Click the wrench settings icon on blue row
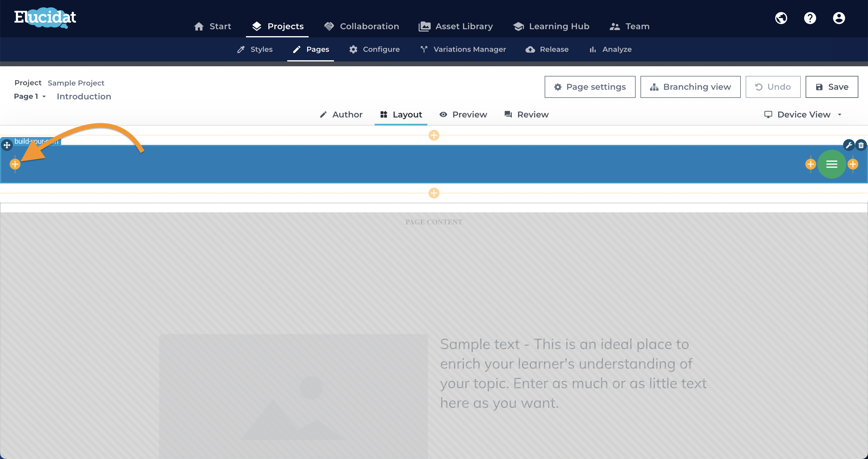Image resolution: width=868 pixels, height=459 pixels. (849, 145)
